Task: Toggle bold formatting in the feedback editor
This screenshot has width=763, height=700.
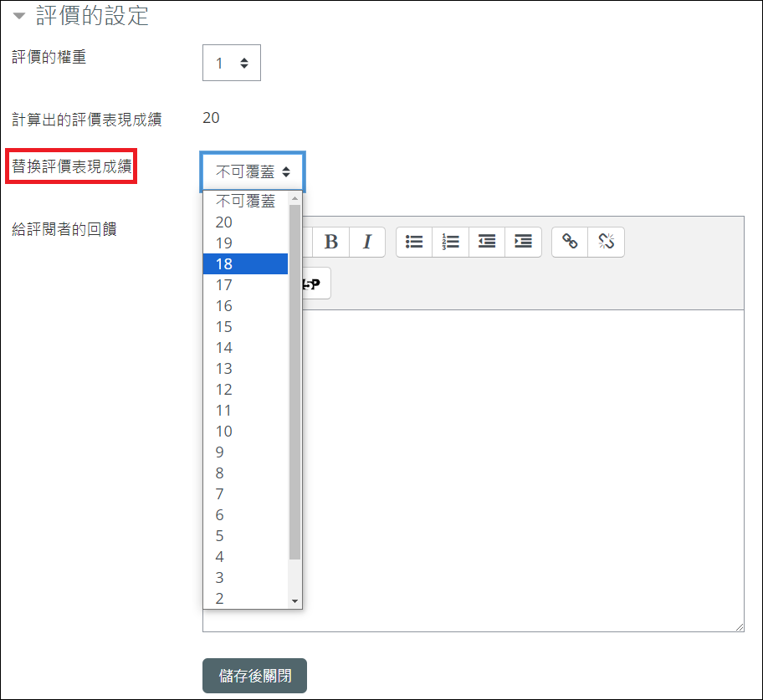Action: click(331, 242)
